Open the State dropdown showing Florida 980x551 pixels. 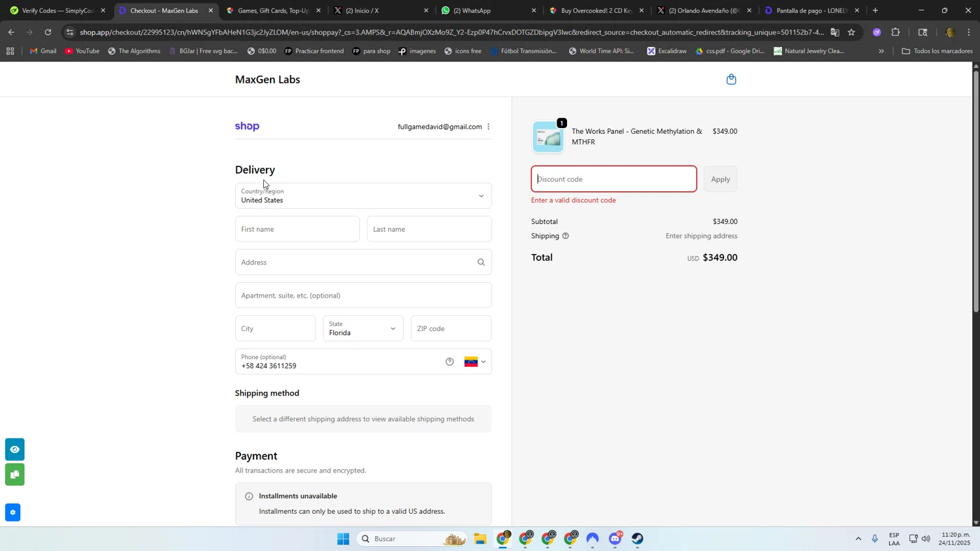[x=363, y=328]
